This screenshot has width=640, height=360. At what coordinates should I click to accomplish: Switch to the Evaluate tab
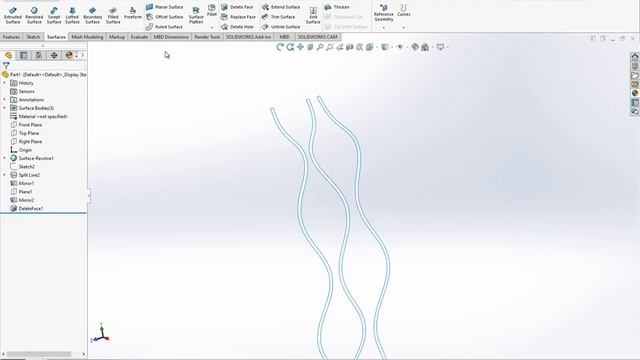(x=139, y=37)
